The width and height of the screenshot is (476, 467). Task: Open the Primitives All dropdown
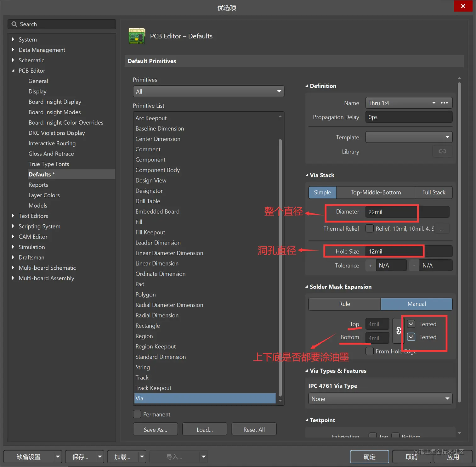pos(208,92)
